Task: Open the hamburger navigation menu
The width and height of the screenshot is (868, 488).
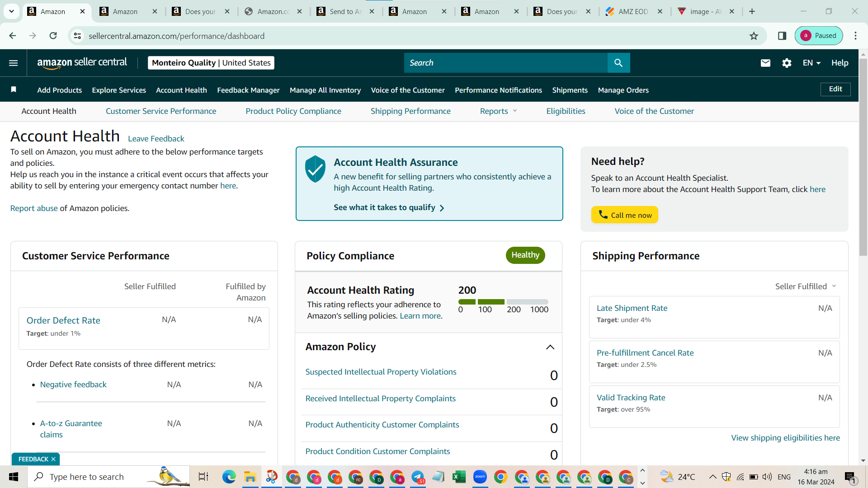Action: click(x=14, y=63)
